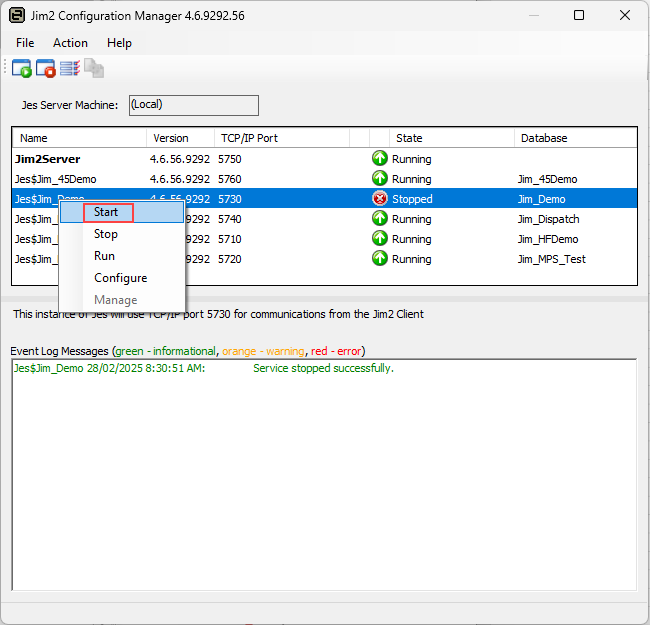Open the Help menu

119,43
